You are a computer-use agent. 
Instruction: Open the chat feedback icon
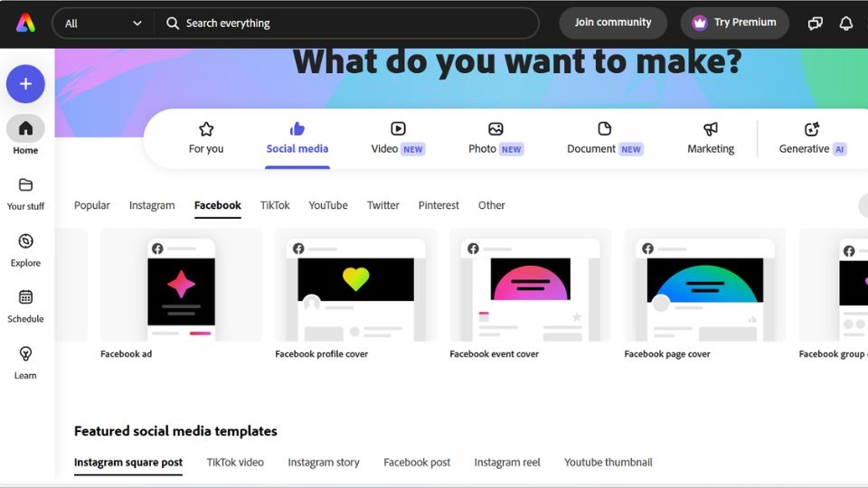(x=815, y=23)
